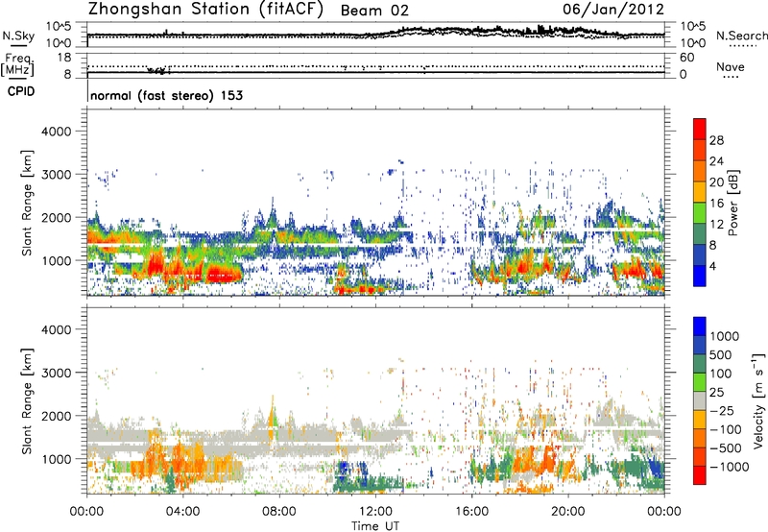Click the '18' frequency axis tick
The height and width of the screenshot is (532, 768).
click(x=63, y=58)
